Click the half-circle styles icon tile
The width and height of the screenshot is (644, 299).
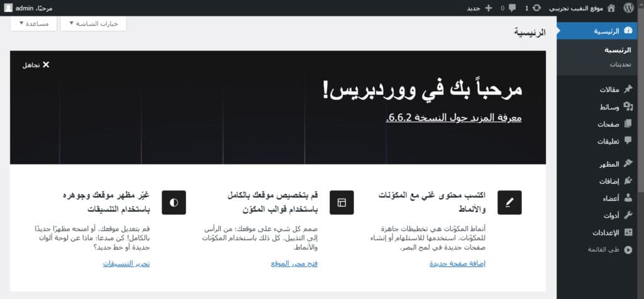(174, 202)
